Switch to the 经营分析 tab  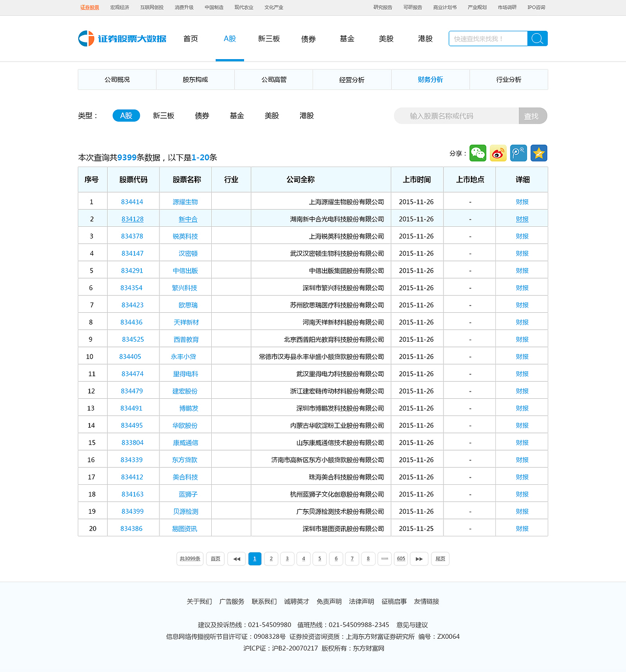352,80
